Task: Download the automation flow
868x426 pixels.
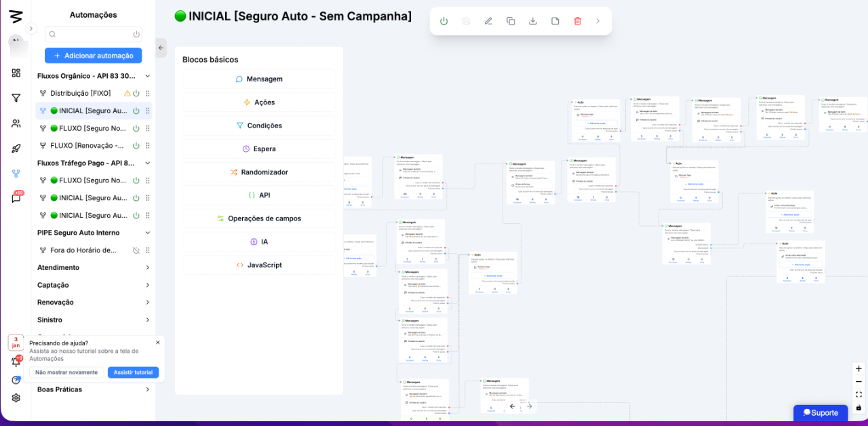Action: tap(533, 21)
